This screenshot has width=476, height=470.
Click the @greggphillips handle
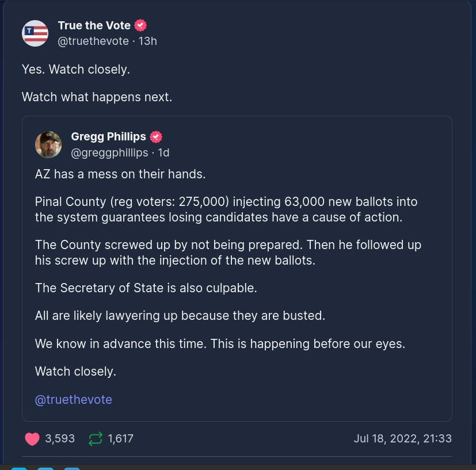point(109,152)
